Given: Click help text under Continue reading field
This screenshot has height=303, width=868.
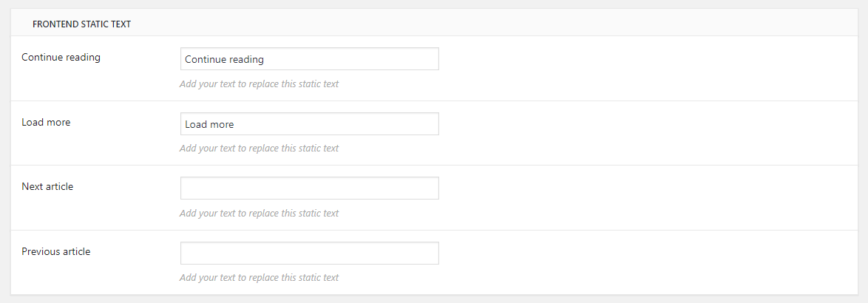Looking at the screenshot, I should 259,84.
